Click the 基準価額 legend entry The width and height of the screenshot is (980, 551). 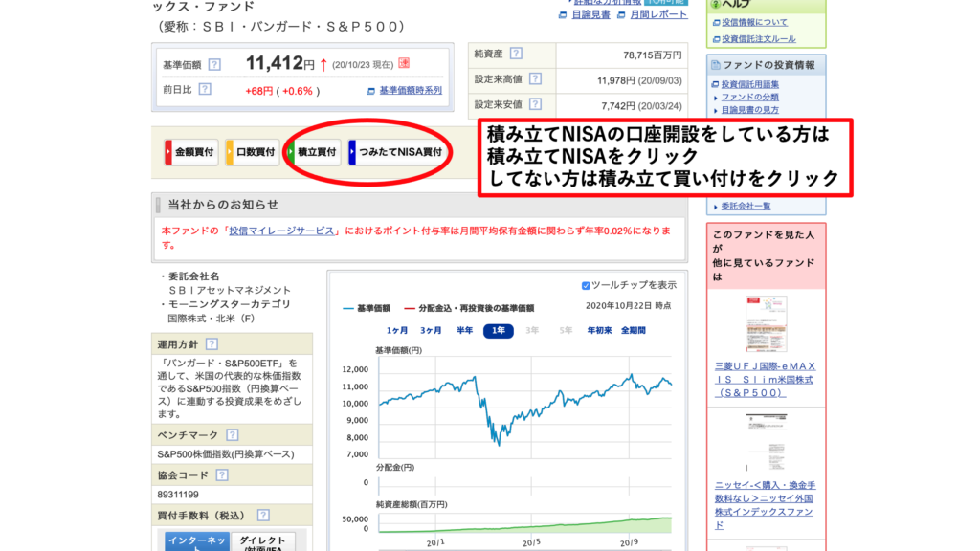367,308
